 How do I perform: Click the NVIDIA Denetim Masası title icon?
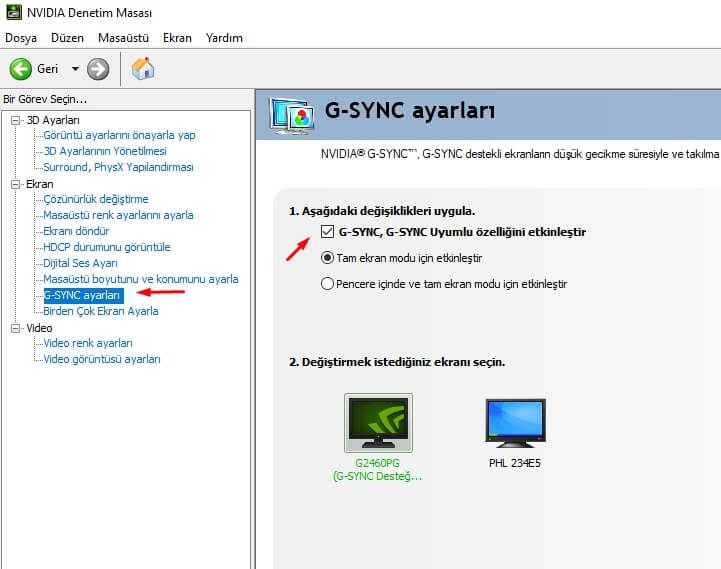(13, 12)
